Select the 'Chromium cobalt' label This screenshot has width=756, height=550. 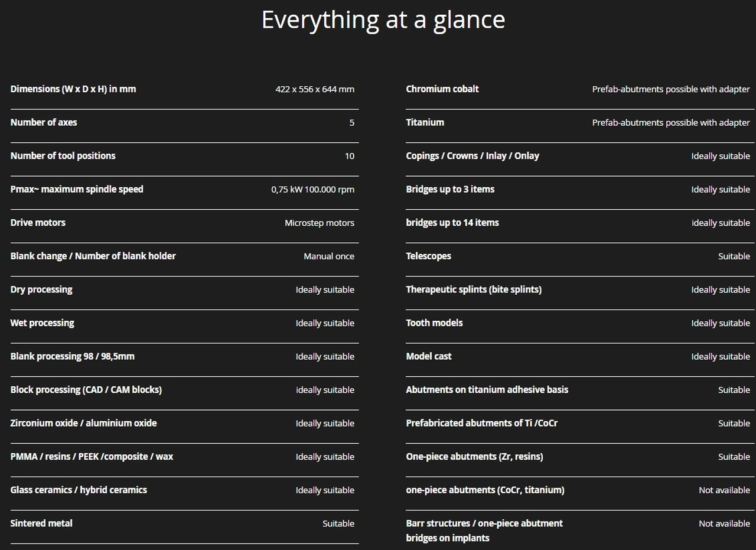pos(442,89)
